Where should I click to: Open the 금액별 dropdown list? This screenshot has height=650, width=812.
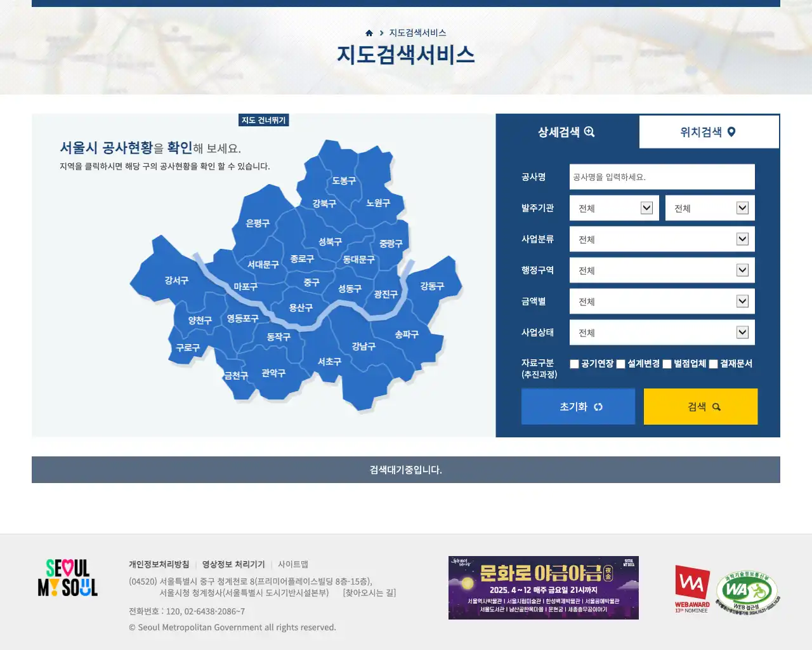click(662, 302)
